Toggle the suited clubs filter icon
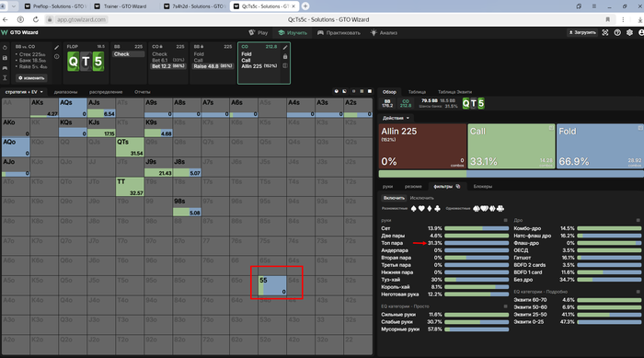The width and height of the screenshot is (644, 358). [500, 208]
